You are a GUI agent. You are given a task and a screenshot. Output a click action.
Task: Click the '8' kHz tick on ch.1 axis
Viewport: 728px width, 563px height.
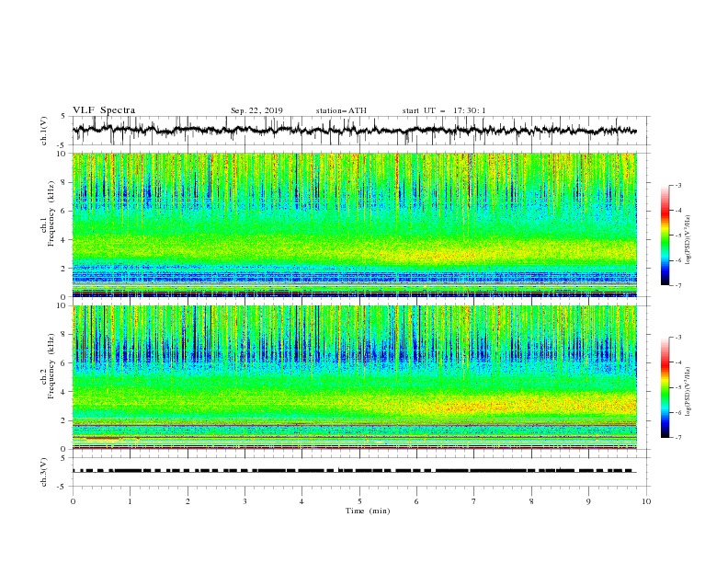coord(63,182)
